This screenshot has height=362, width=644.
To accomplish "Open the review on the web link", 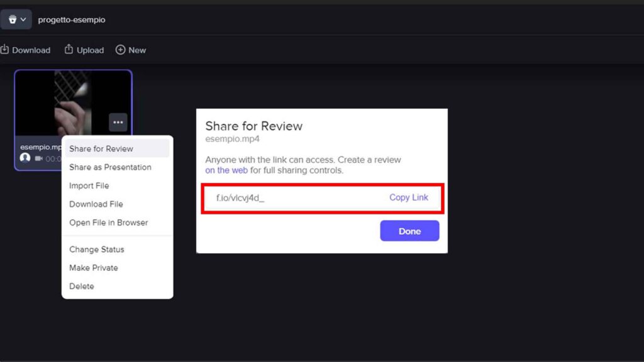I will click(226, 170).
